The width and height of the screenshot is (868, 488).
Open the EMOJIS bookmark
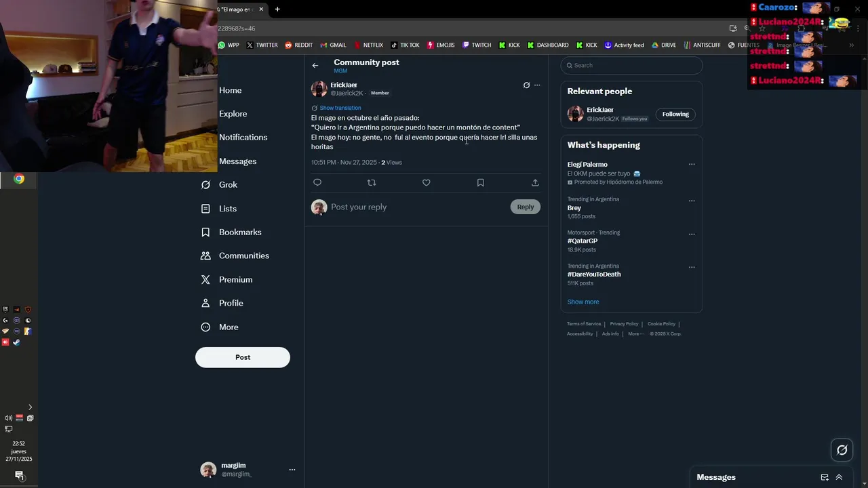point(441,45)
